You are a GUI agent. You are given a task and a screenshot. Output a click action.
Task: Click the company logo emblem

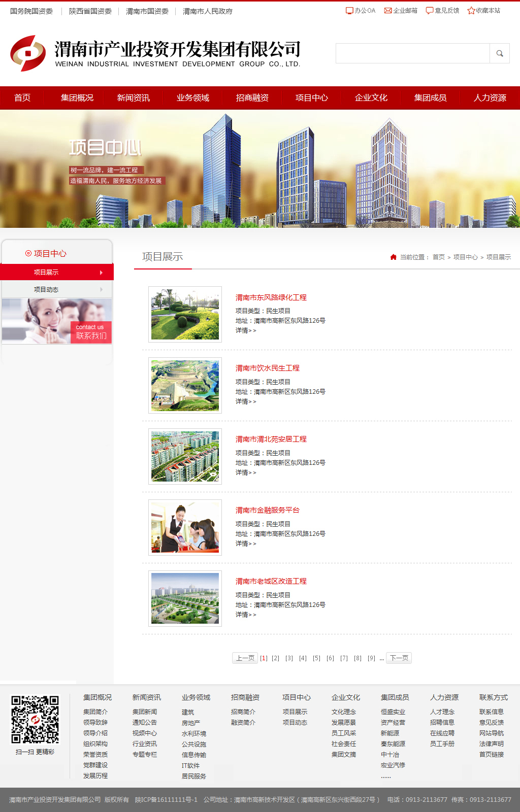pyautogui.click(x=28, y=53)
